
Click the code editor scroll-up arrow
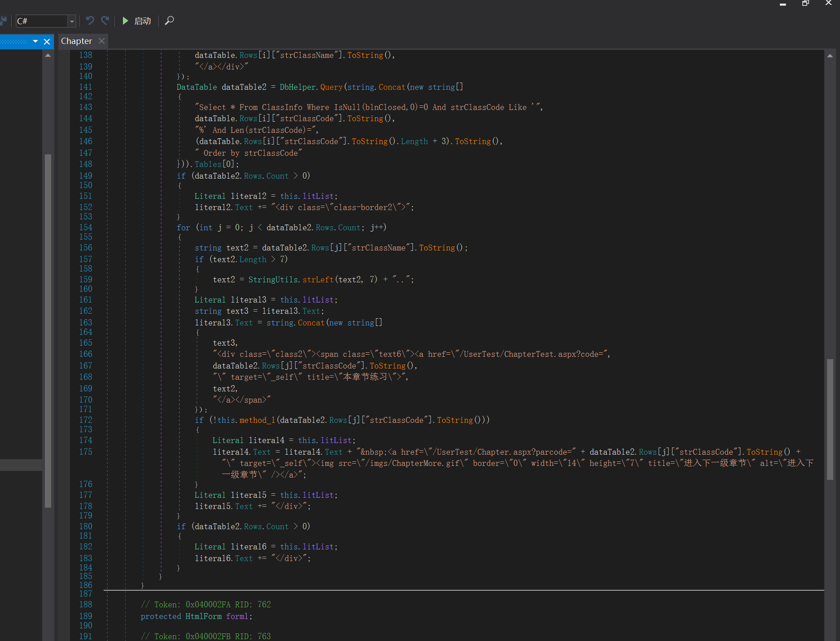830,56
